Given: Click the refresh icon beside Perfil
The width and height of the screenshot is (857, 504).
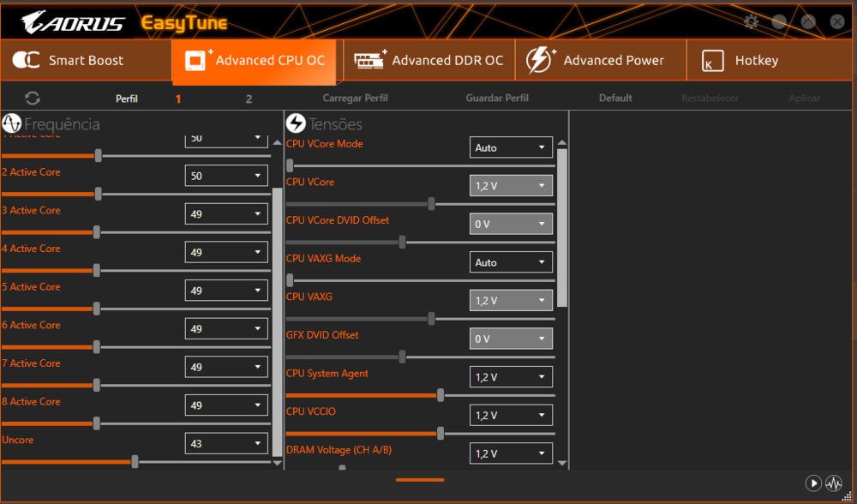Looking at the screenshot, I should [33, 99].
